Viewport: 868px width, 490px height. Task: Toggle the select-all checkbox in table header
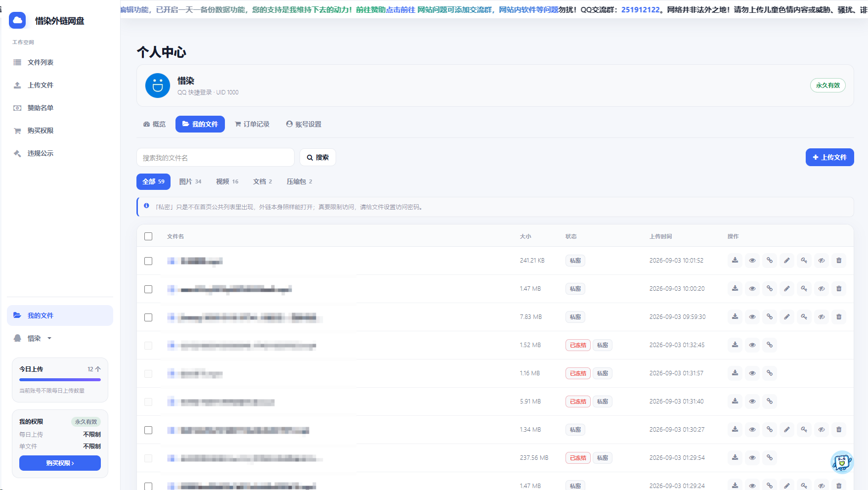point(148,236)
